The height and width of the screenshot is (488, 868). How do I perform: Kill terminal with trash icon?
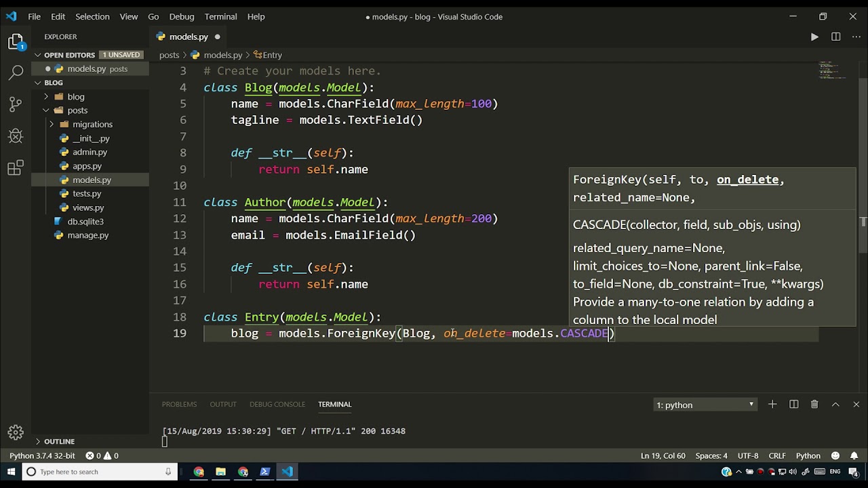[x=814, y=405]
